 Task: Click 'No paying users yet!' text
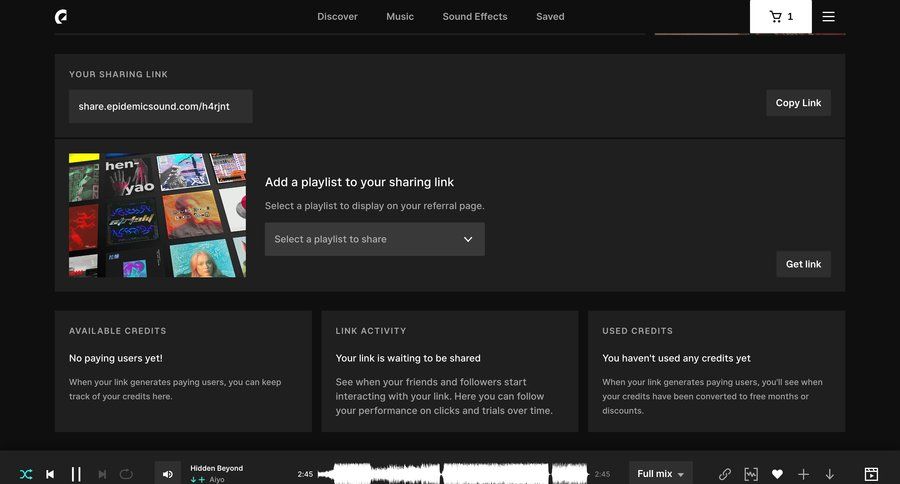tap(115, 358)
